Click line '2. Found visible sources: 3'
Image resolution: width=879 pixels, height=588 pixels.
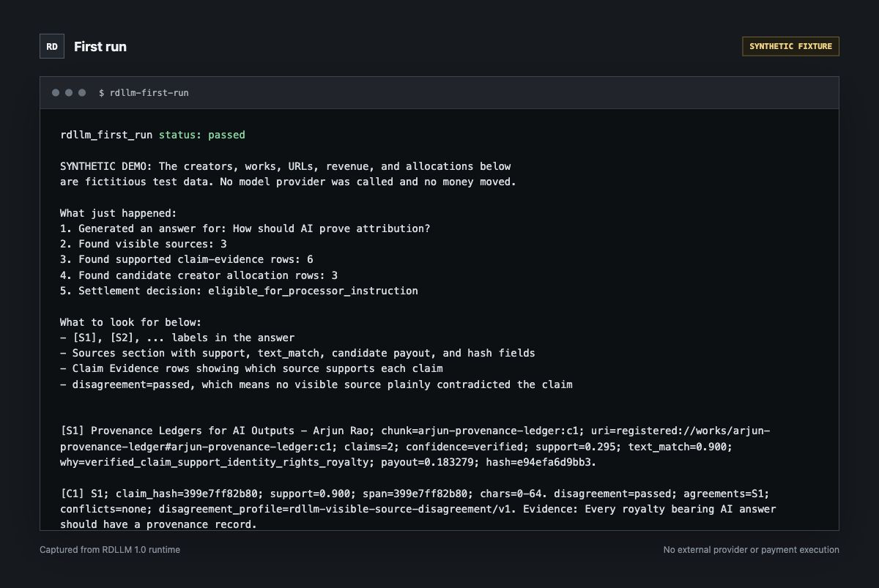144,244
